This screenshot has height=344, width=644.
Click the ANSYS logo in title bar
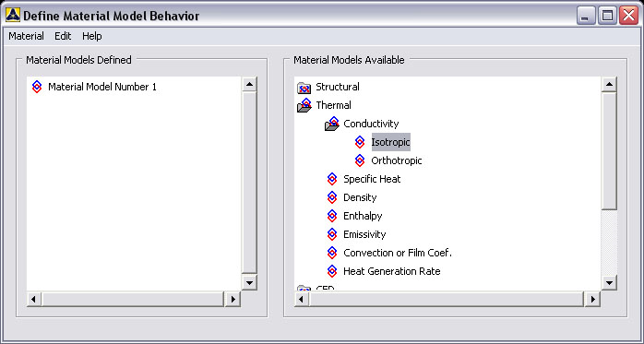pos(12,15)
